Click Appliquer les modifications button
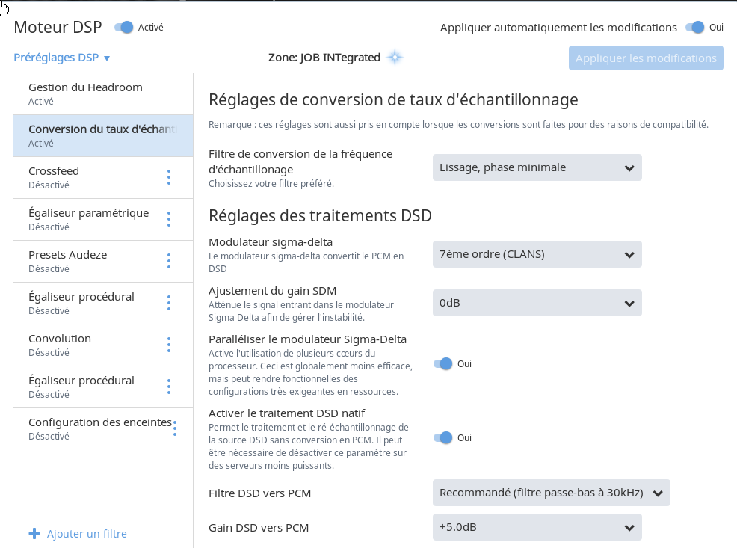 (646, 58)
